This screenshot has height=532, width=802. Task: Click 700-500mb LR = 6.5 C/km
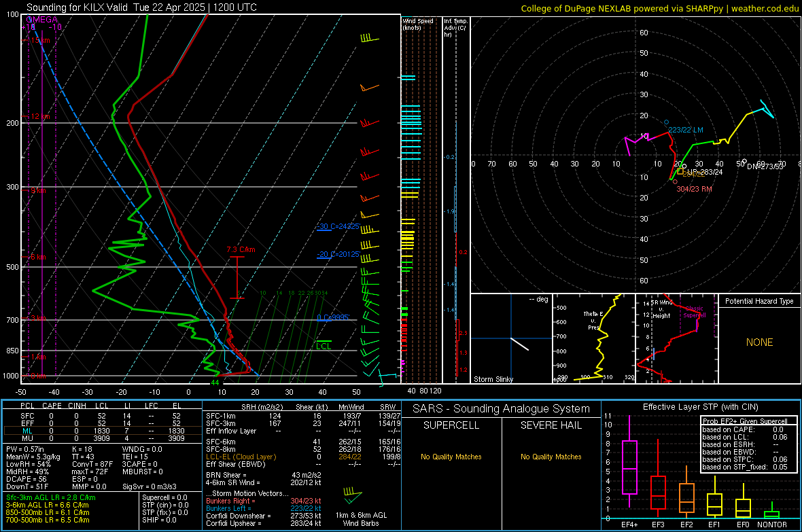(x=48, y=520)
